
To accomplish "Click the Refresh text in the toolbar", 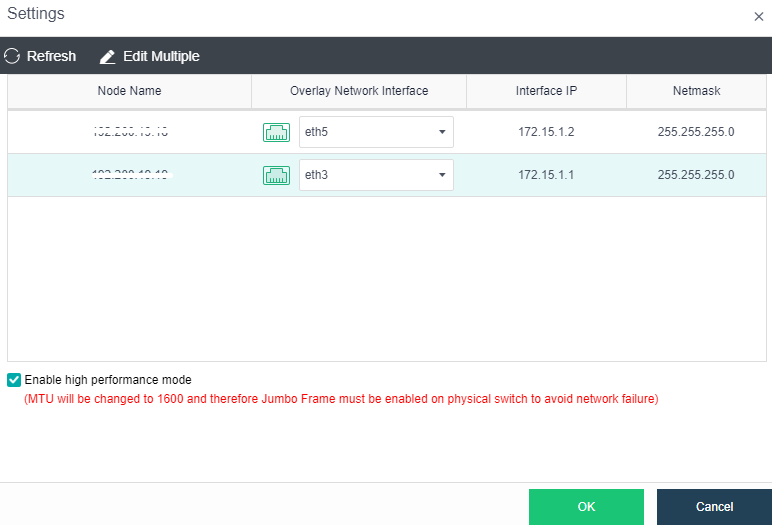I will pos(51,56).
